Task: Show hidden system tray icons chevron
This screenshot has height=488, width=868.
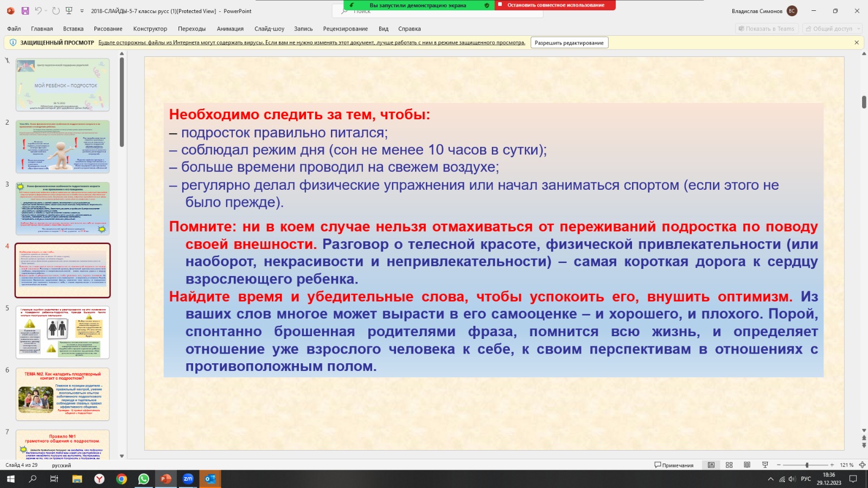Action: [x=770, y=479]
